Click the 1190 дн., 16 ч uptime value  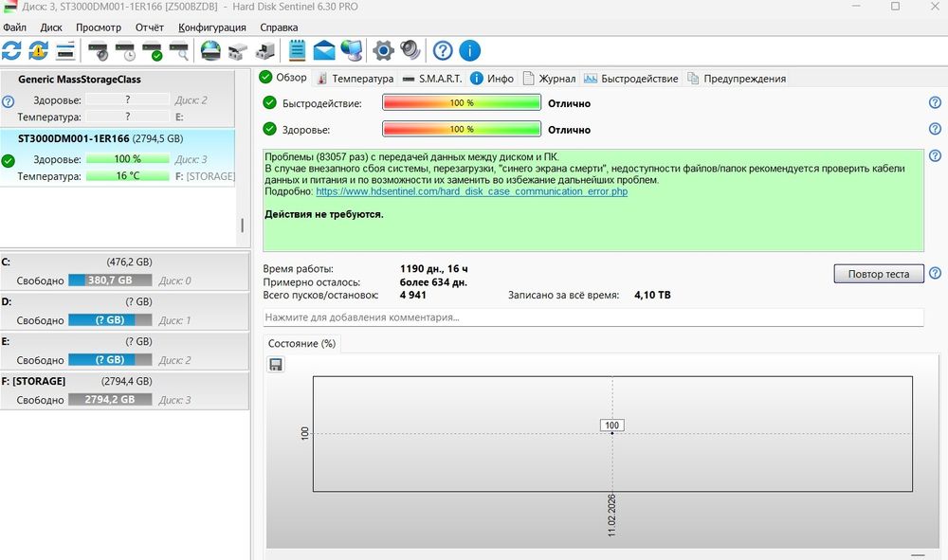433,269
